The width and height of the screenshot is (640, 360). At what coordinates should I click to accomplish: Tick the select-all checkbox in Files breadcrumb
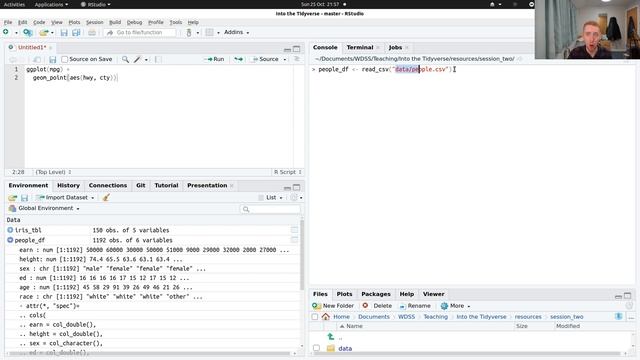315,317
